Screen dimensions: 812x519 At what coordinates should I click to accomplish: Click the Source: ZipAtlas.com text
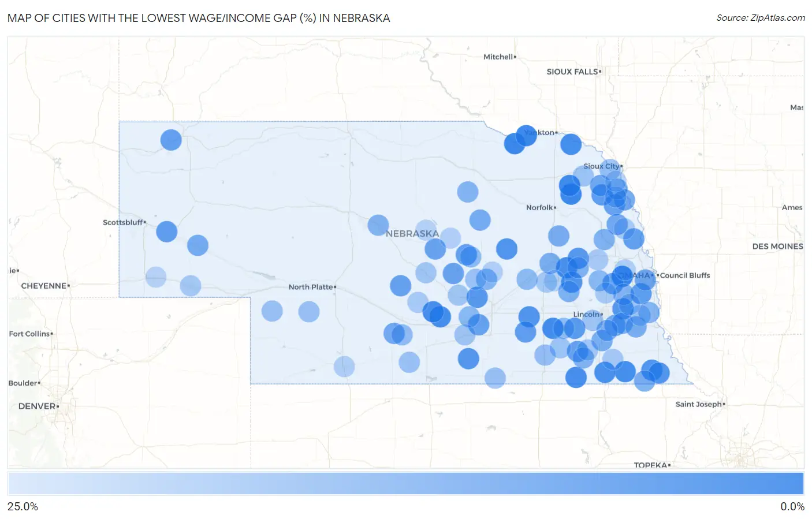tap(761, 18)
